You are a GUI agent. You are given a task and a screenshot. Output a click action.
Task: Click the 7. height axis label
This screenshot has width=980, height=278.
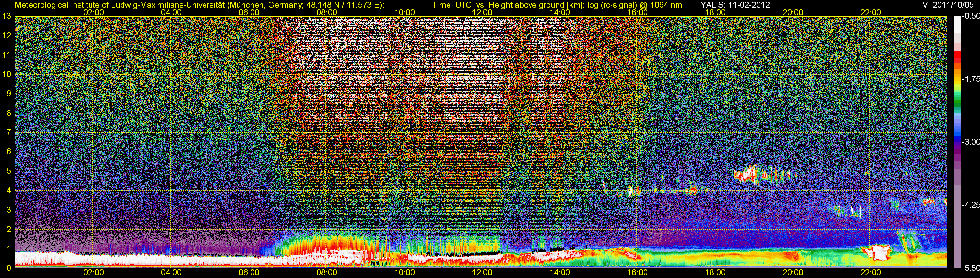point(9,132)
